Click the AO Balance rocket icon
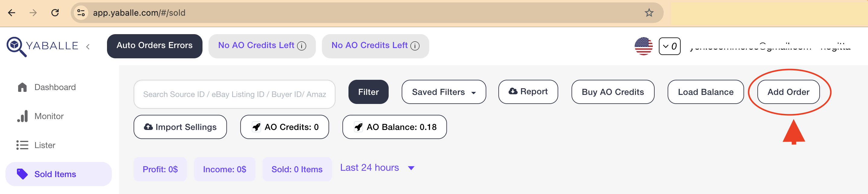This screenshot has height=194, width=868. 358,127
